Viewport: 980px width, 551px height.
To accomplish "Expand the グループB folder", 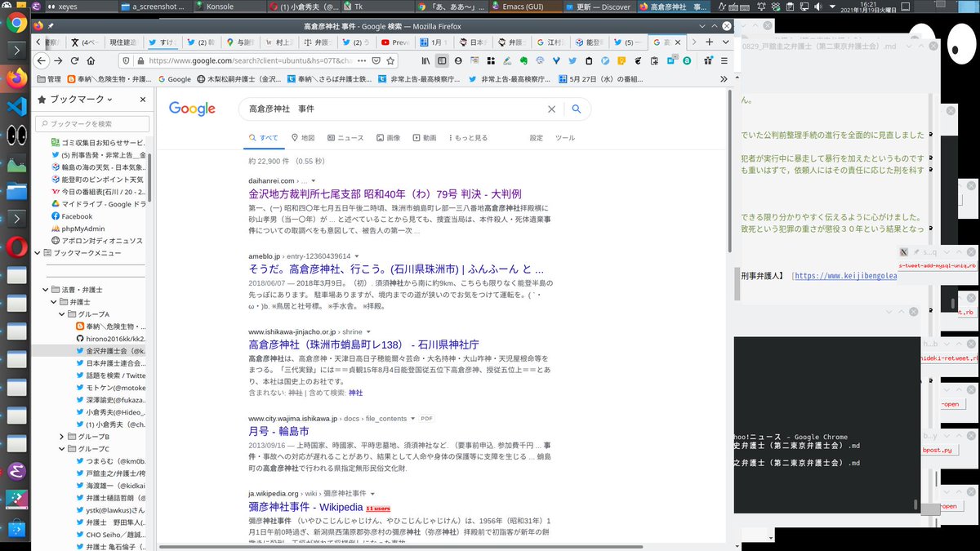I will coord(62,437).
